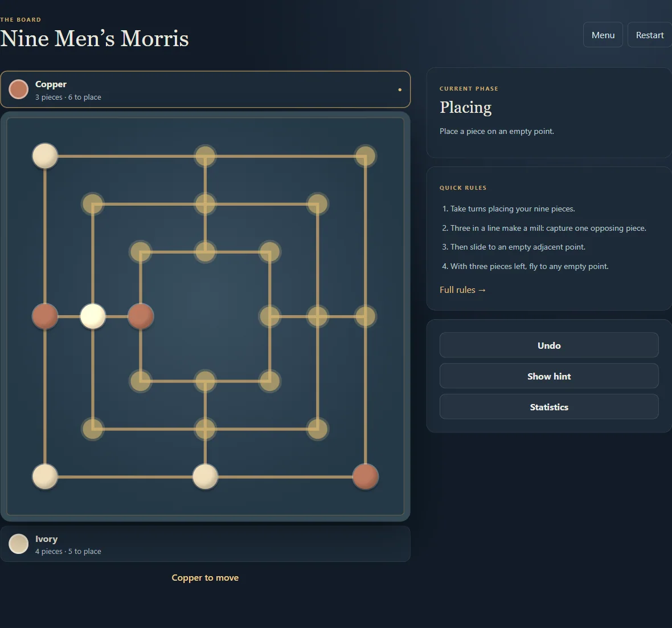Click the copper piece at outer bottom-right corner
Screen dimensions: 672x628
(365, 476)
